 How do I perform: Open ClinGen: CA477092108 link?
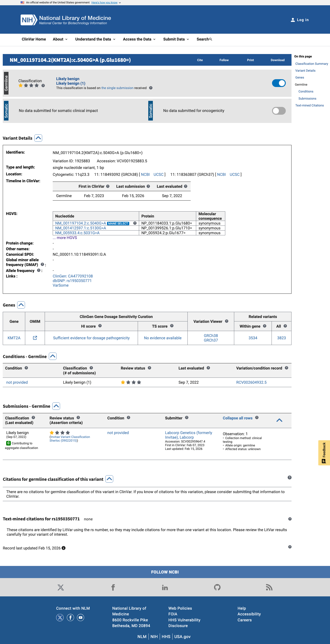(73, 276)
